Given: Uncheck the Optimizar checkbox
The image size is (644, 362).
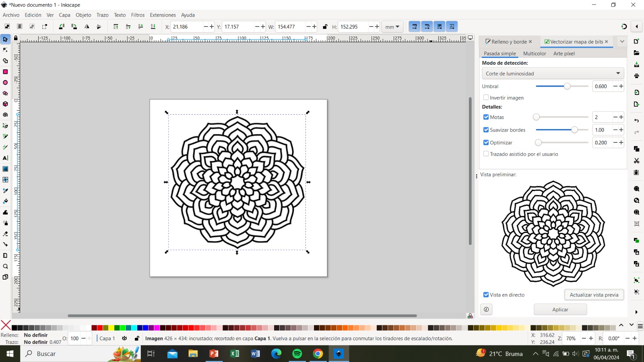Looking at the screenshot, I should pyautogui.click(x=486, y=142).
